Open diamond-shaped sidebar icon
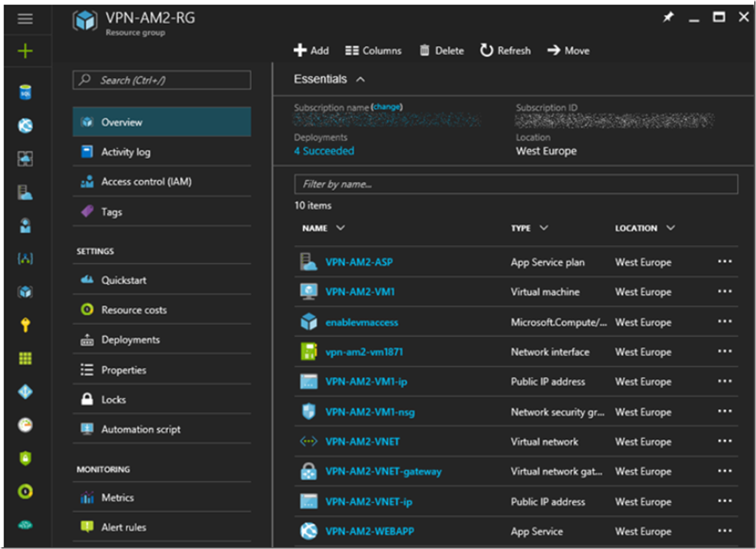The width and height of the screenshot is (756, 549). (25, 392)
